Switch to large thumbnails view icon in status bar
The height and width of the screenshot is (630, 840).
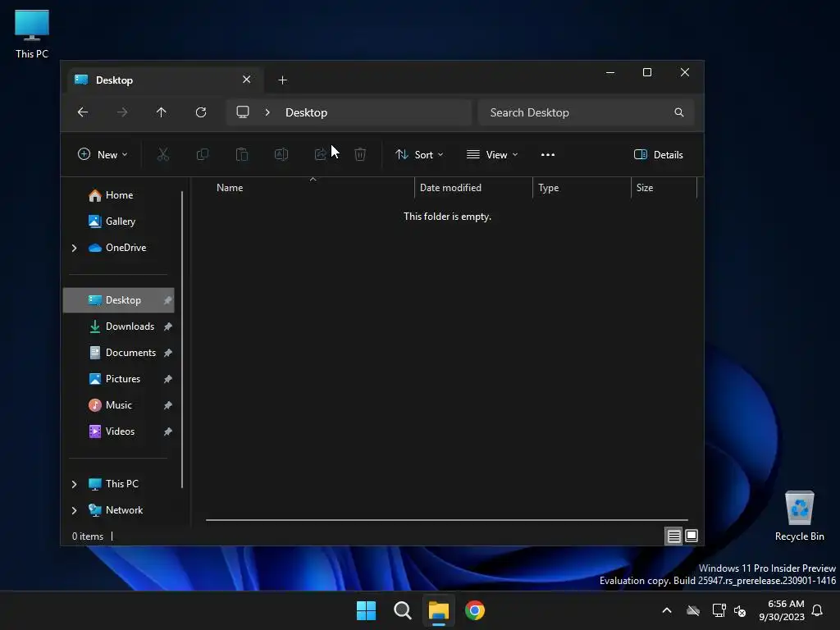click(692, 536)
